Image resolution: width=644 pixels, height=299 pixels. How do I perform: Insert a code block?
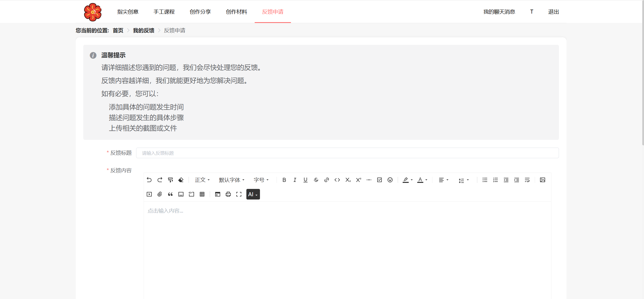pyautogui.click(x=192, y=194)
